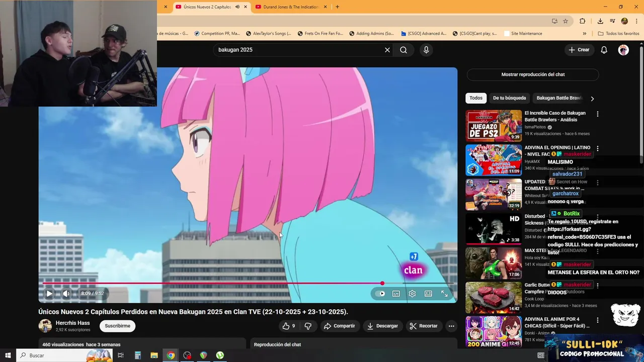Viewport: 644px width, 362px height.
Task: Click Recortar clip button
Action: pyautogui.click(x=424, y=326)
